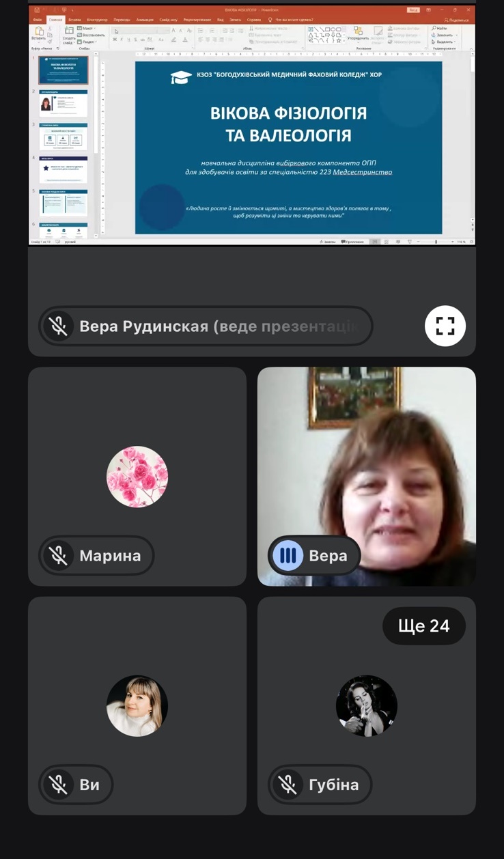Switch to the Вставка ribbon tab
504x859 pixels.
click(x=74, y=20)
